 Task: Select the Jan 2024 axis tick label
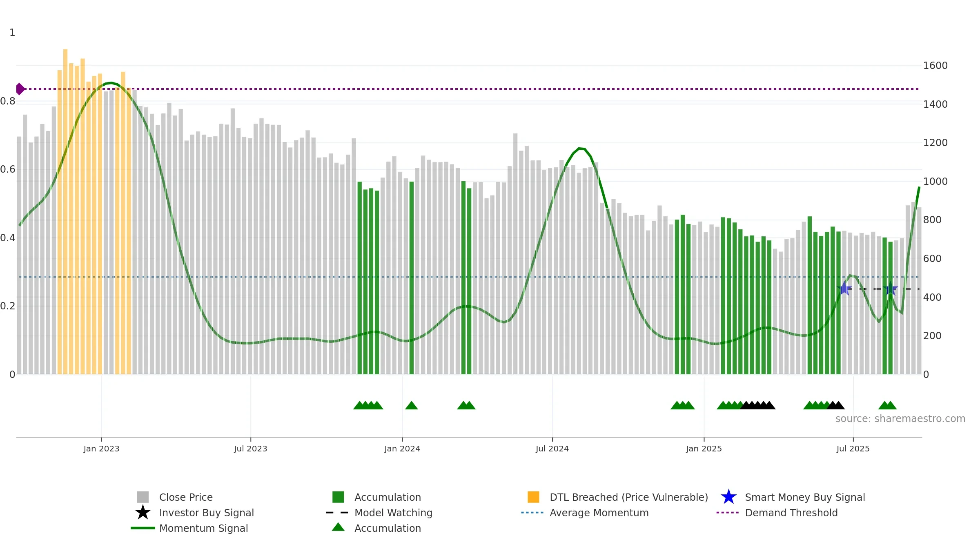tap(402, 449)
